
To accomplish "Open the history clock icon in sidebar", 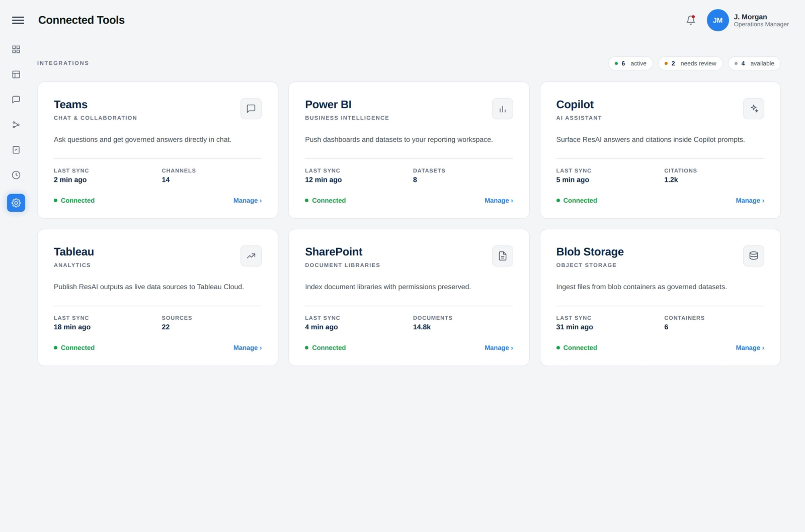I will click(16, 175).
